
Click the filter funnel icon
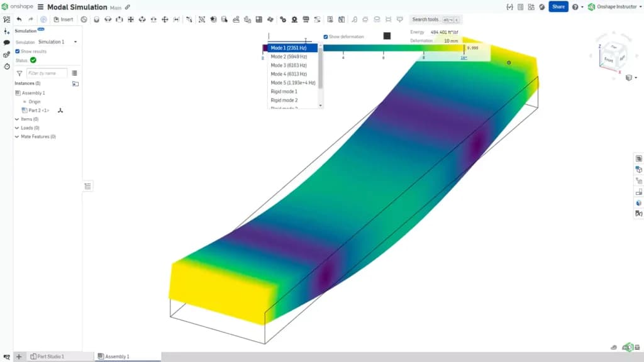click(19, 73)
